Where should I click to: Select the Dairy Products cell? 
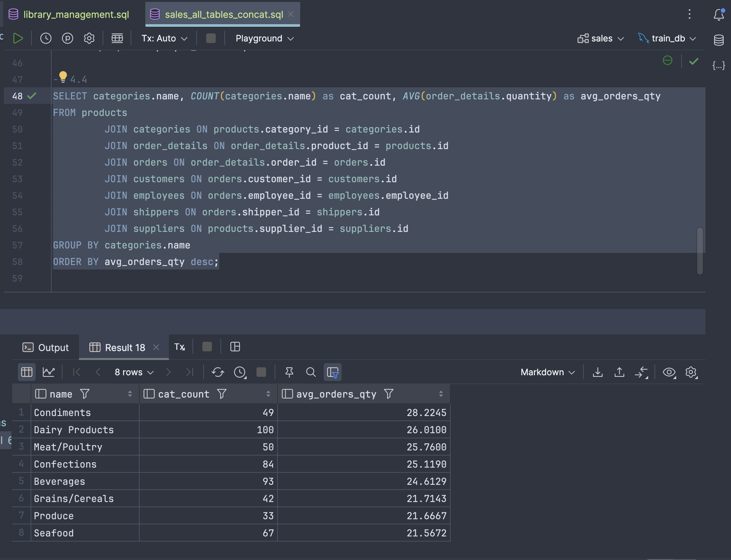[74, 430]
